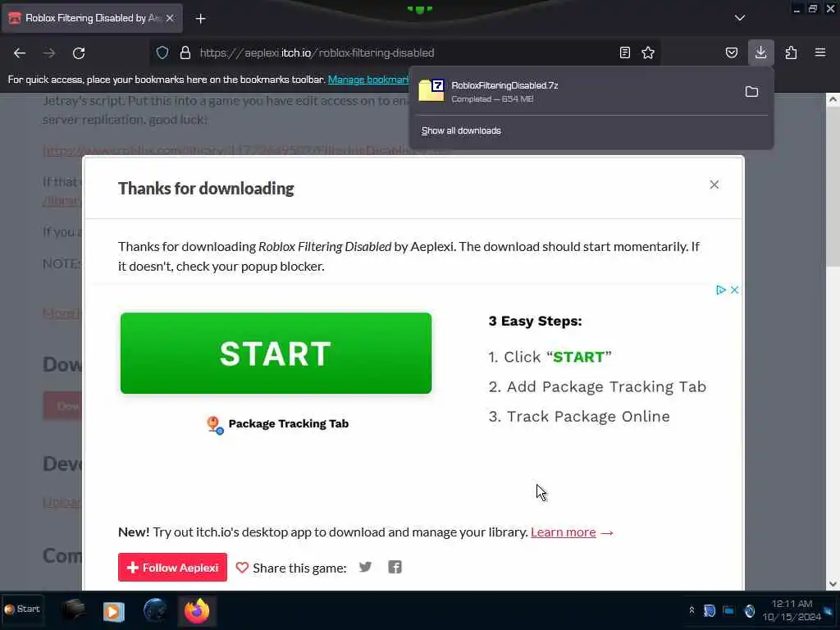Click the page vertical scrollbar thumb

pos(833,188)
